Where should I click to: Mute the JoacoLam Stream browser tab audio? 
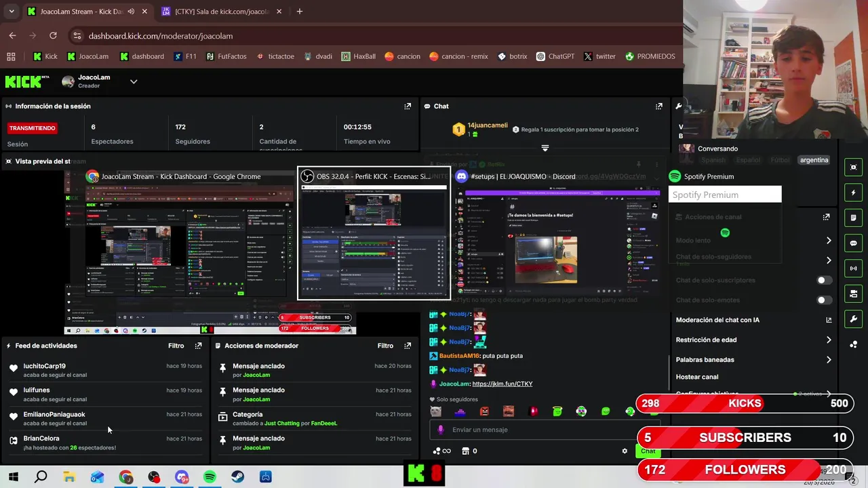click(131, 12)
